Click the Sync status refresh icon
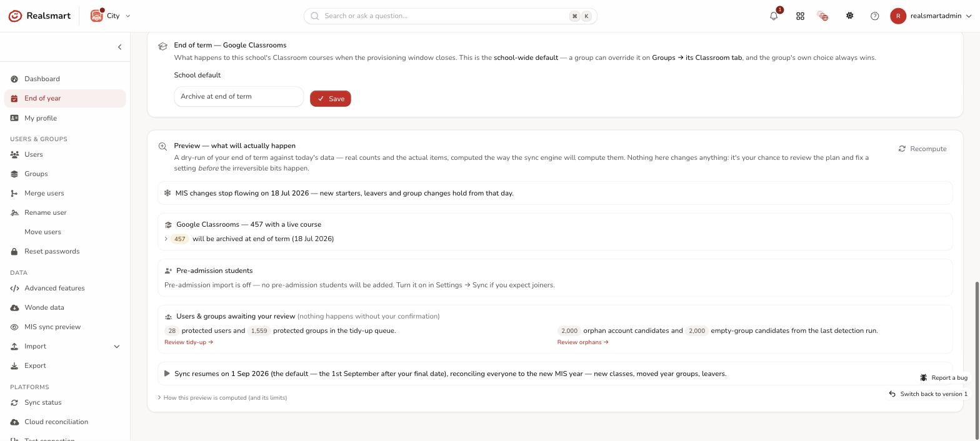The width and height of the screenshot is (980, 441). [x=14, y=402]
